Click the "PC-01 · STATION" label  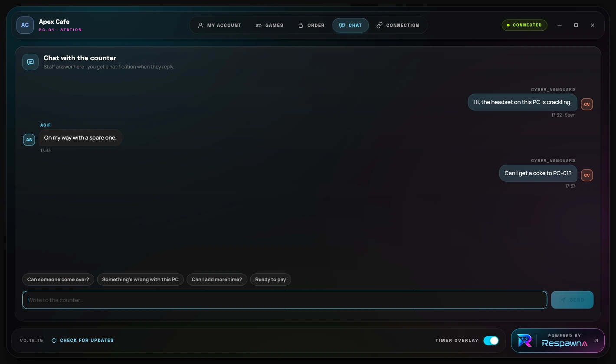[x=60, y=30]
